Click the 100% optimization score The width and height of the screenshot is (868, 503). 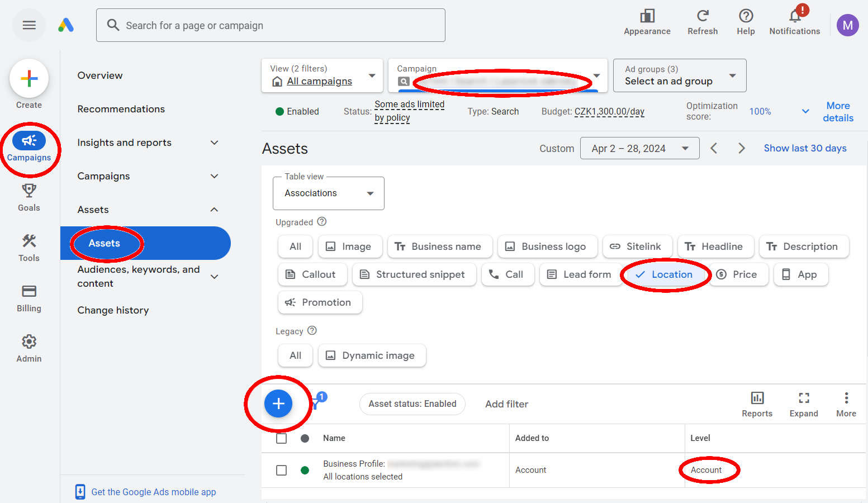[760, 111]
